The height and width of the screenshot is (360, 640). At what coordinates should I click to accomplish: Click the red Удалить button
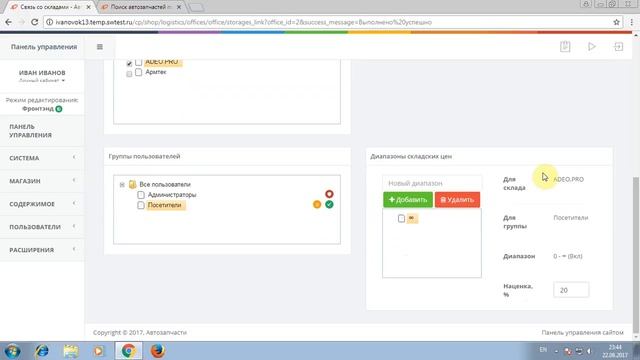click(457, 200)
